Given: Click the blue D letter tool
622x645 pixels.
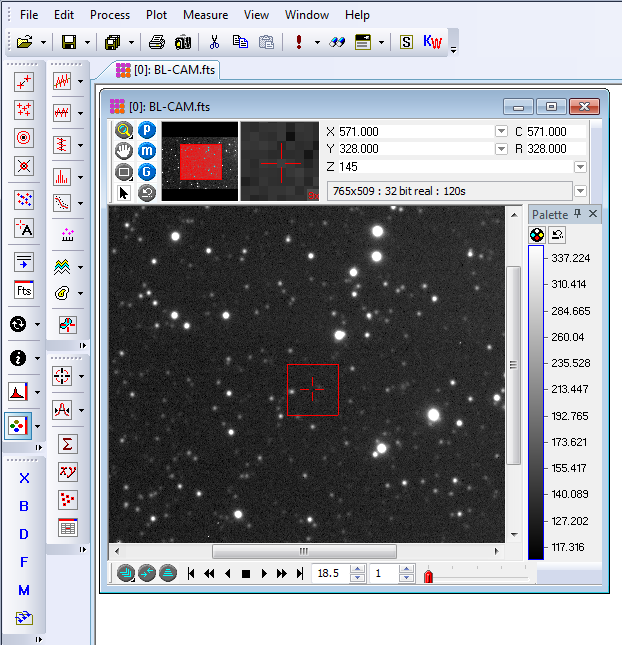Looking at the screenshot, I should point(24,534).
